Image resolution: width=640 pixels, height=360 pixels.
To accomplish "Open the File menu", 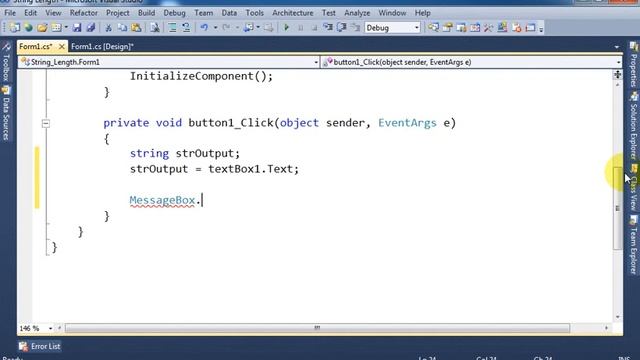I will point(10,13).
